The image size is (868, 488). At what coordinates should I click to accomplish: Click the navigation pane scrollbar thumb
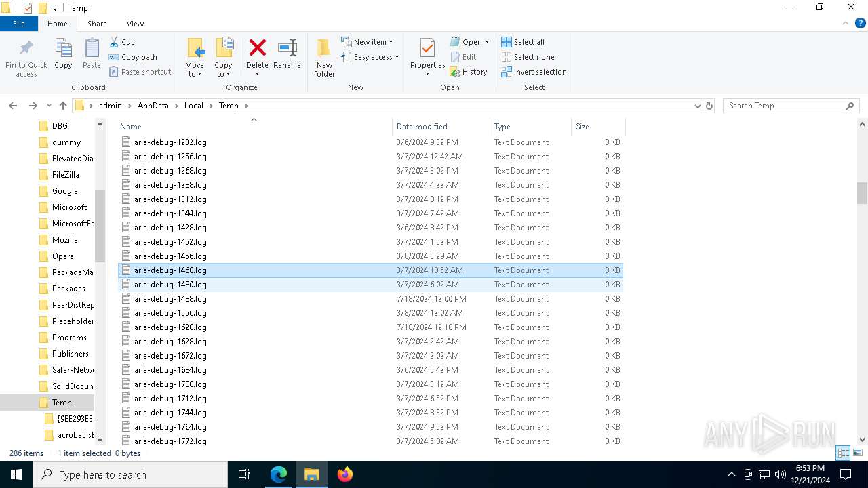[x=100, y=226]
